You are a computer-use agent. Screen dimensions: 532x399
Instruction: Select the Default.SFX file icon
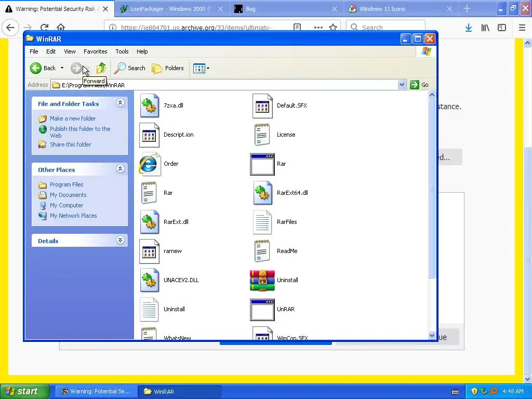click(262, 105)
